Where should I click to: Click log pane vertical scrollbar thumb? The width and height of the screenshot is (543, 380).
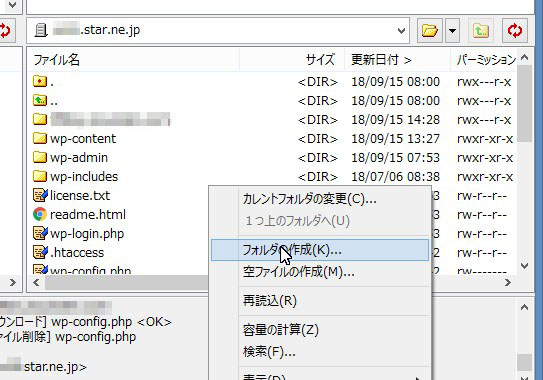coord(524,362)
